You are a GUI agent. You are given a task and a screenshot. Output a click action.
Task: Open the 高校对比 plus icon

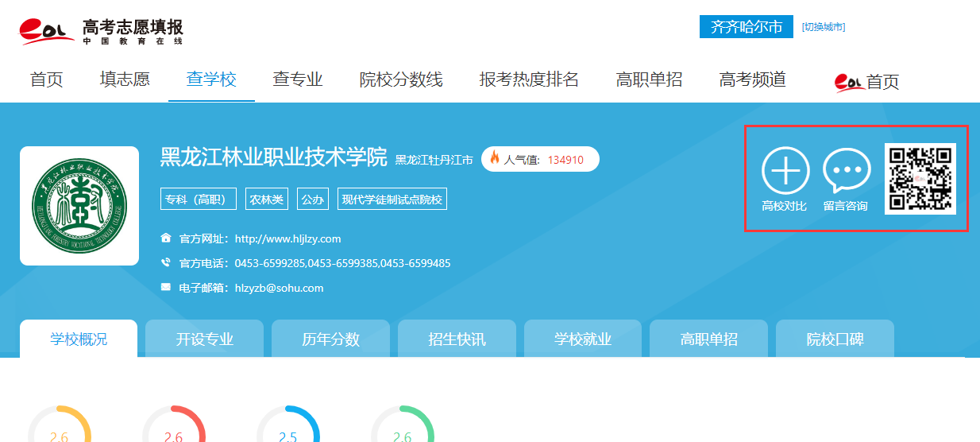coord(785,171)
